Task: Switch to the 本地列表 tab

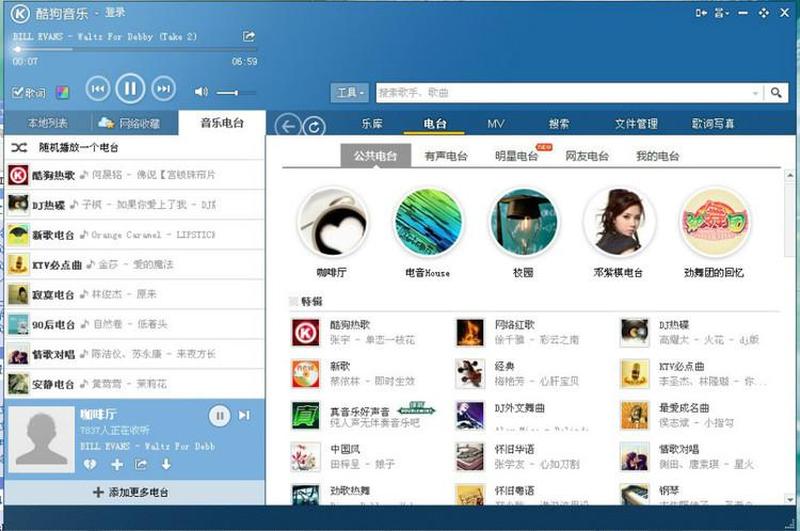Action: 47,123
